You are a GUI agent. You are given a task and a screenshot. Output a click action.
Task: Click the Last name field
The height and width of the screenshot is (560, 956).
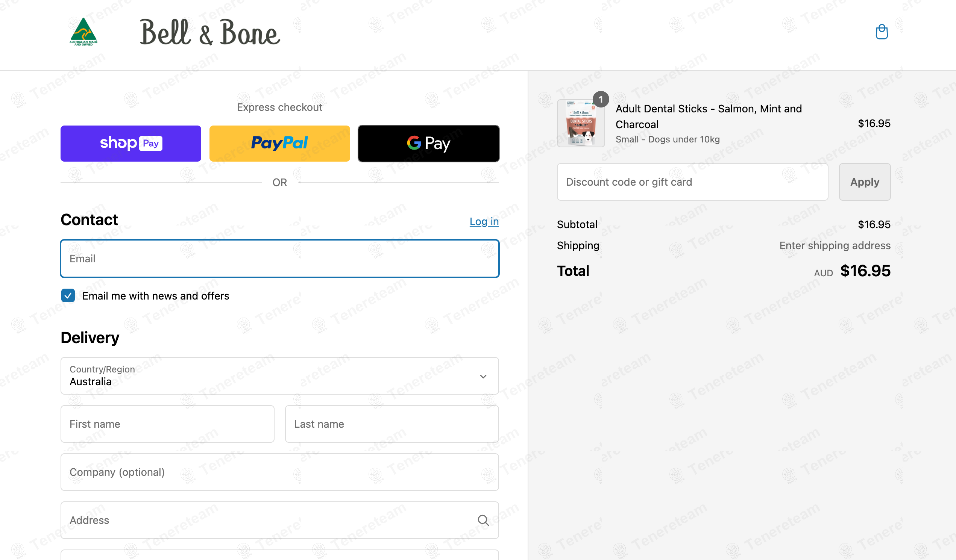[392, 424]
